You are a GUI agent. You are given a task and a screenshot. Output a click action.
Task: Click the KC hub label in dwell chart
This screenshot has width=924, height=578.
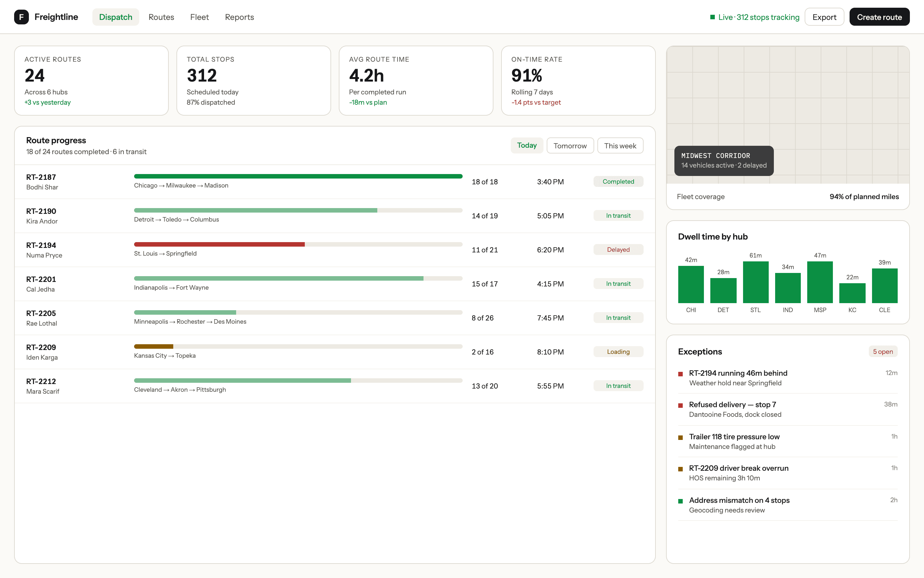[852, 310]
